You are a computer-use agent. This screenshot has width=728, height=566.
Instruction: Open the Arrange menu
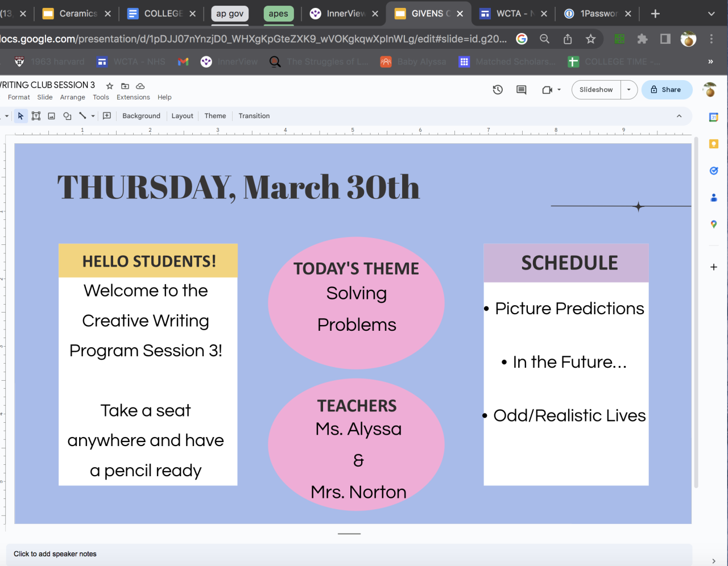point(73,98)
